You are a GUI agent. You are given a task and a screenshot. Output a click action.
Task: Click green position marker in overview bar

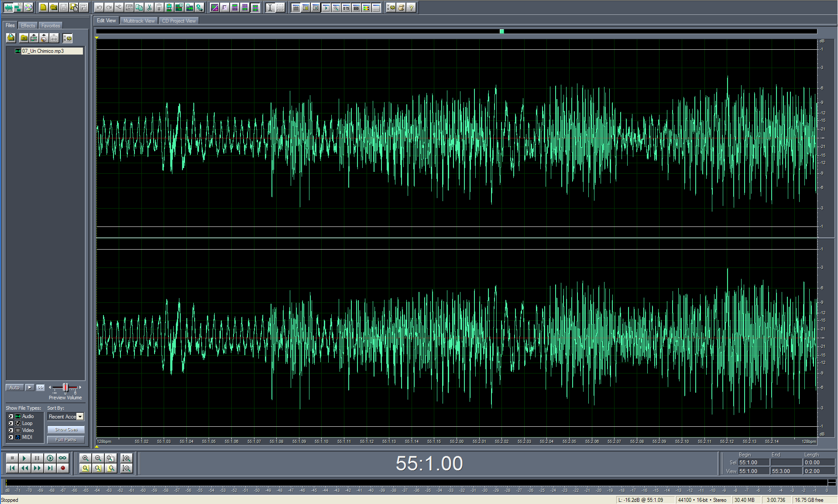coord(502,31)
